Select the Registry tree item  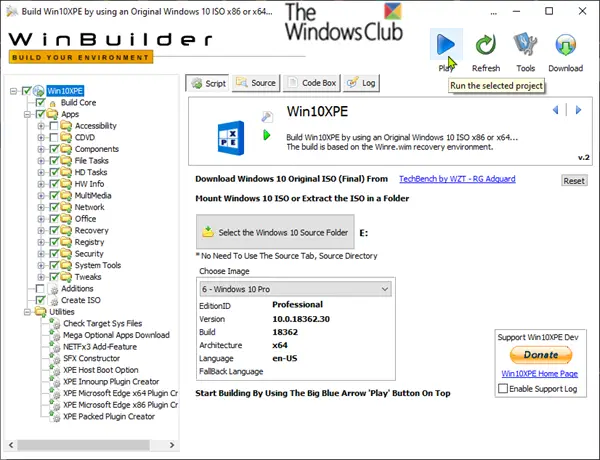coord(89,242)
